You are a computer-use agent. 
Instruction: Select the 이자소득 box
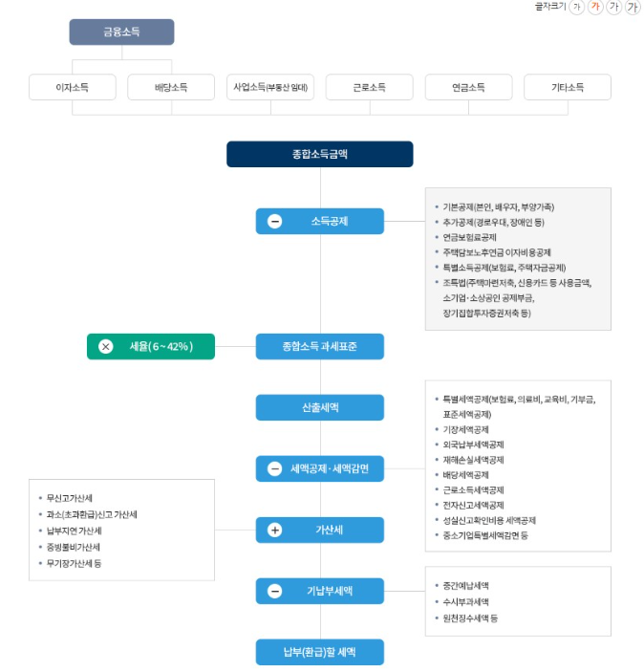tap(73, 87)
